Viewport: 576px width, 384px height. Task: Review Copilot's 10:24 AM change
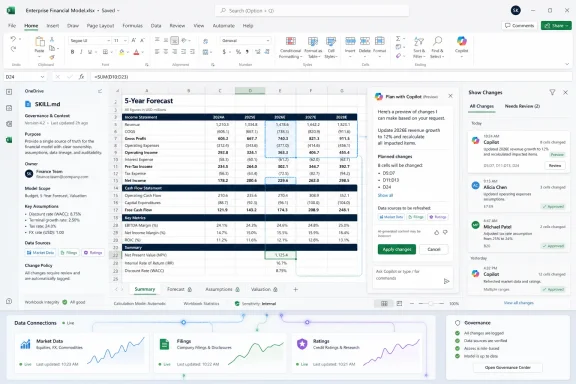(x=555, y=166)
